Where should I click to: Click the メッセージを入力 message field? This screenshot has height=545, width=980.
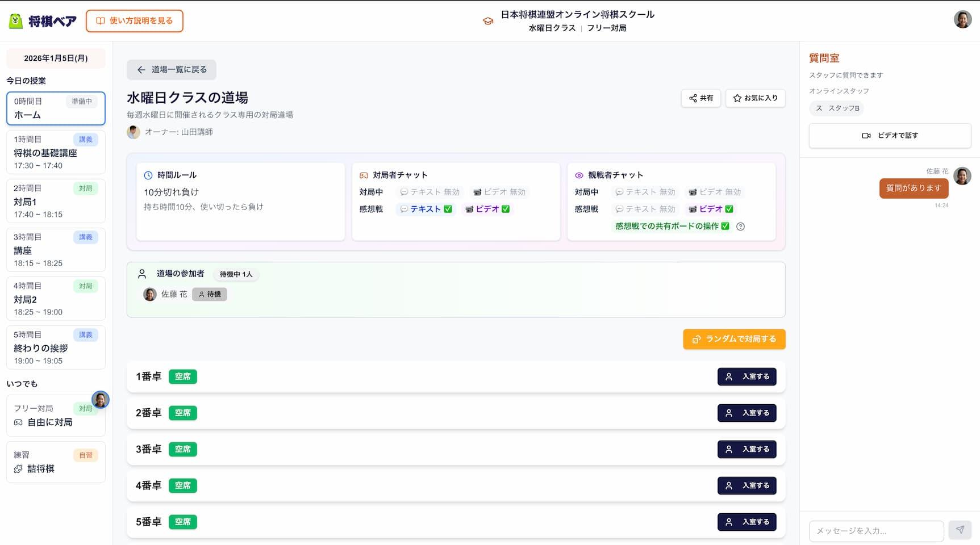[x=875, y=531]
